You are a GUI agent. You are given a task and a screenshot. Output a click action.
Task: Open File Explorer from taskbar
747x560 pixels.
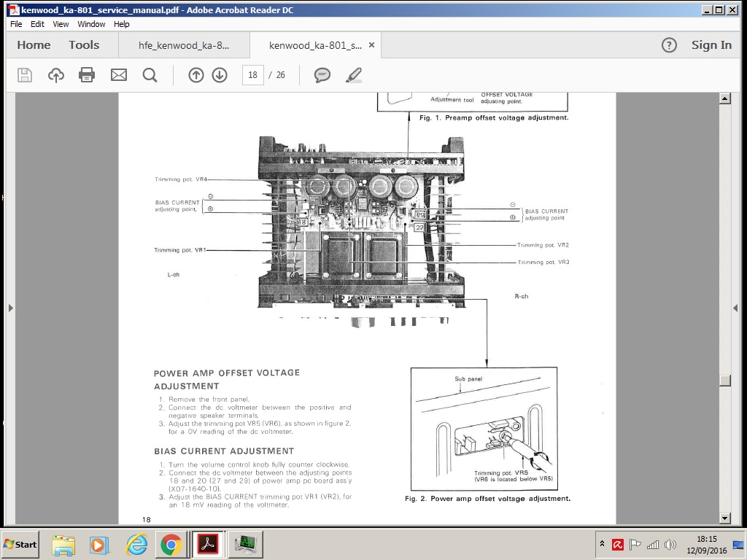pos(63,544)
